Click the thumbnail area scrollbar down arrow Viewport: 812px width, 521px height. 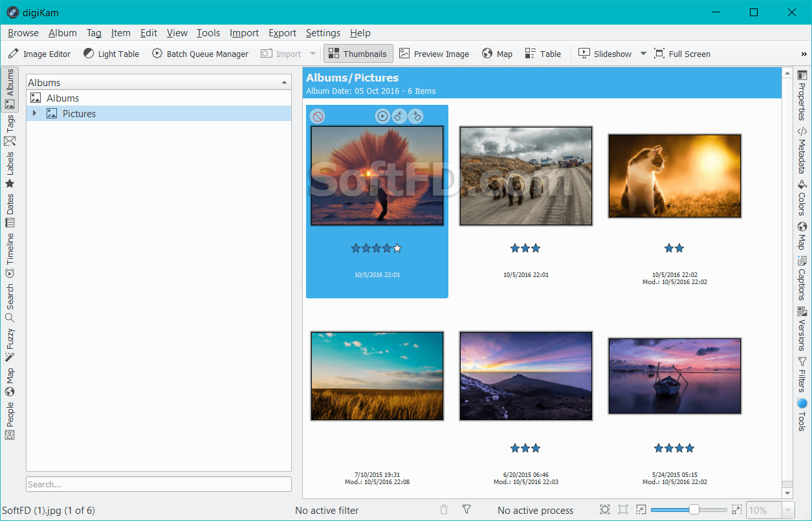click(787, 493)
